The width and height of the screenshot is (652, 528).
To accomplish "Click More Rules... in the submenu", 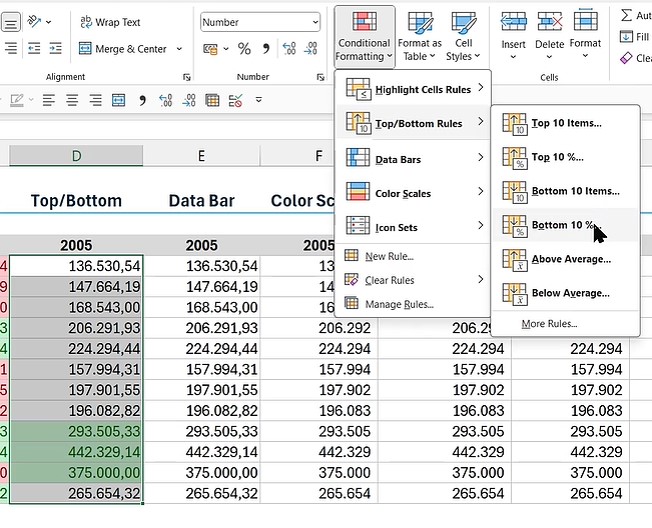I will (x=549, y=324).
